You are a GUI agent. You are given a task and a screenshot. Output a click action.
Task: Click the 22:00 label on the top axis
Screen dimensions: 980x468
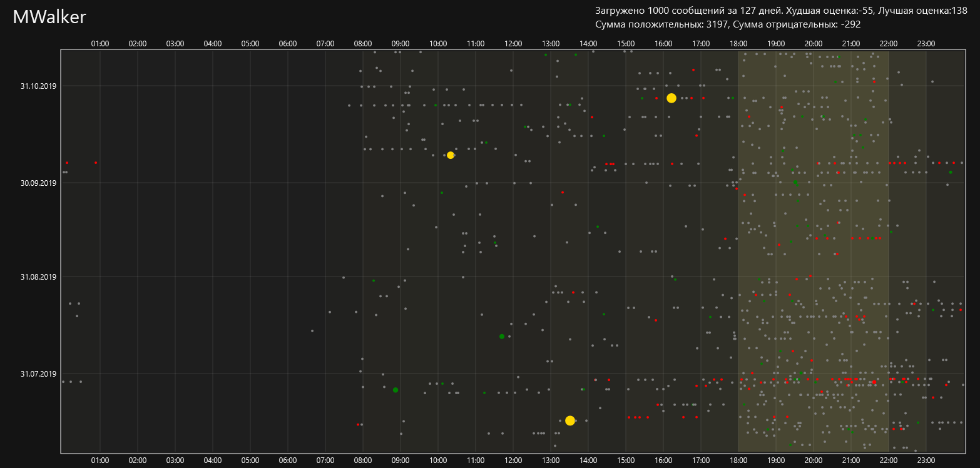pyautogui.click(x=889, y=43)
